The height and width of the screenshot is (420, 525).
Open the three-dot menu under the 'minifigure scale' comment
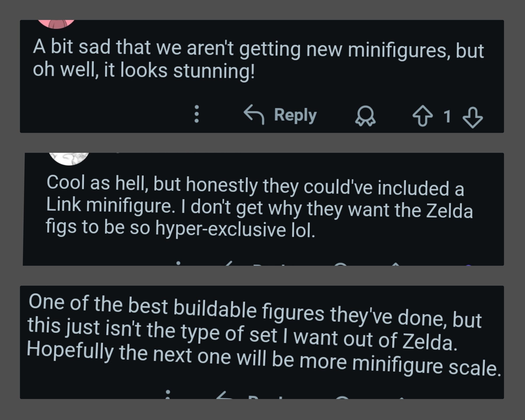point(168,394)
